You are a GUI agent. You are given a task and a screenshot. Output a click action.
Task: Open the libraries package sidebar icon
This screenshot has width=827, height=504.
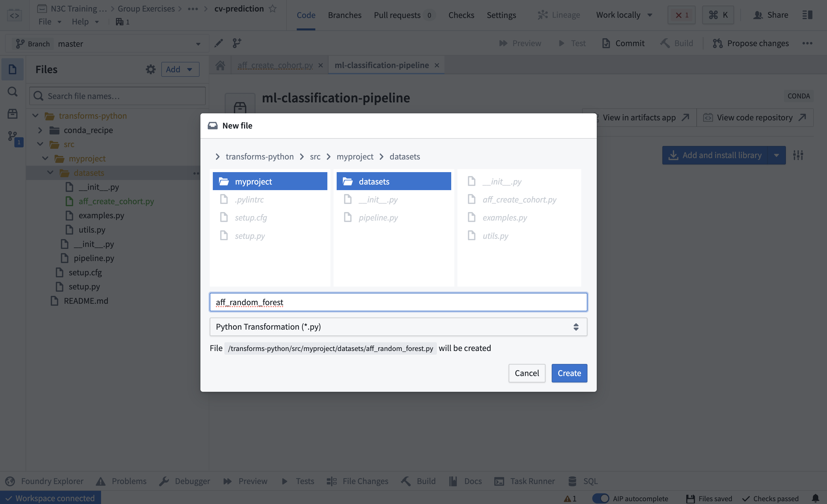(x=12, y=114)
